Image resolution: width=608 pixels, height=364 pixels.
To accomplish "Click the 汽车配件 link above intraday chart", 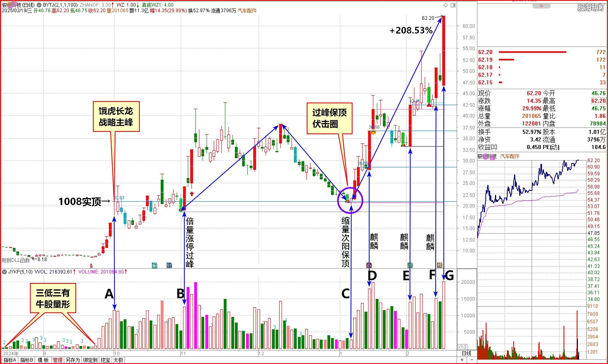I will (510, 156).
